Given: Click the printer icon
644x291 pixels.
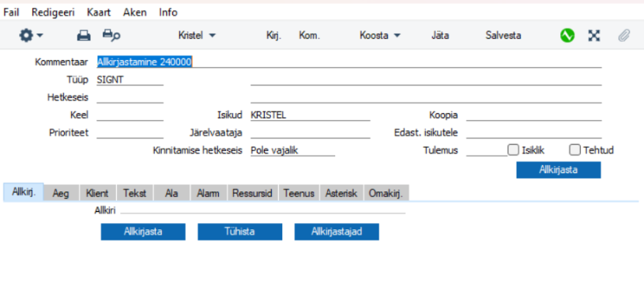Looking at the screenshot, I should click(84, 36).
